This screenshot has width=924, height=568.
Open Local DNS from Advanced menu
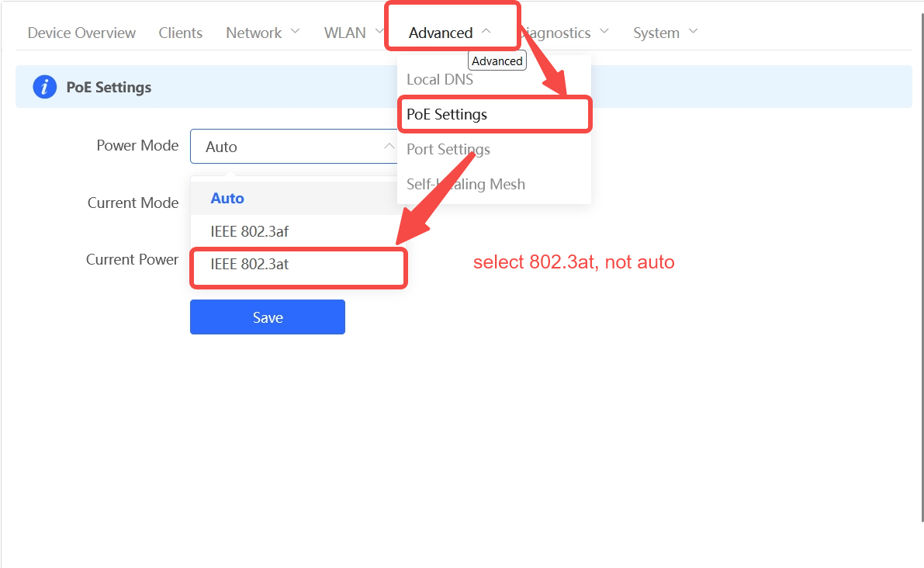pyautogui.click(x=440, y=79)
